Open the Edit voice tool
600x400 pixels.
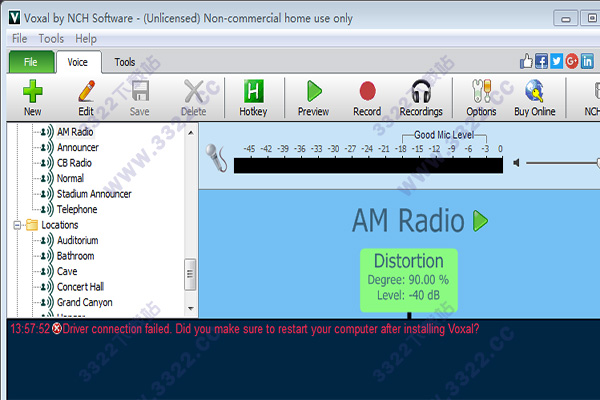pos(86,98)
